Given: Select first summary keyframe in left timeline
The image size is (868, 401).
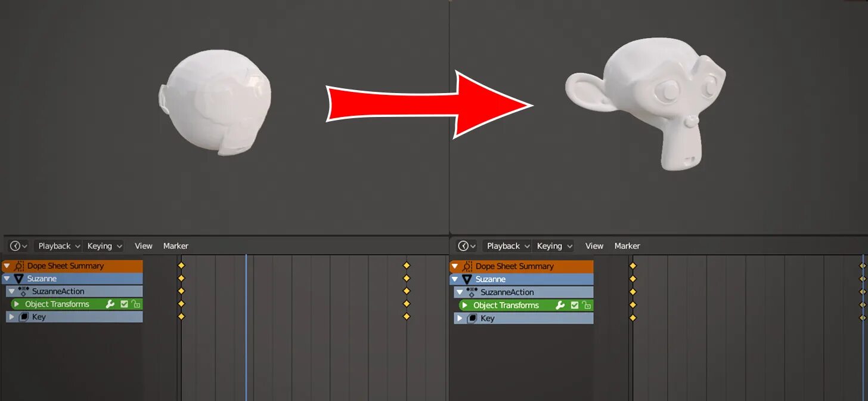Looking at the screenshot, I should click(181, 266).
